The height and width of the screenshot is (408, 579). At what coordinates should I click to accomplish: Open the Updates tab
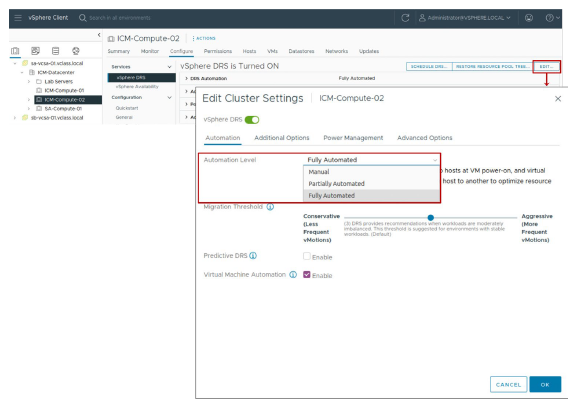tap(369, 51)
